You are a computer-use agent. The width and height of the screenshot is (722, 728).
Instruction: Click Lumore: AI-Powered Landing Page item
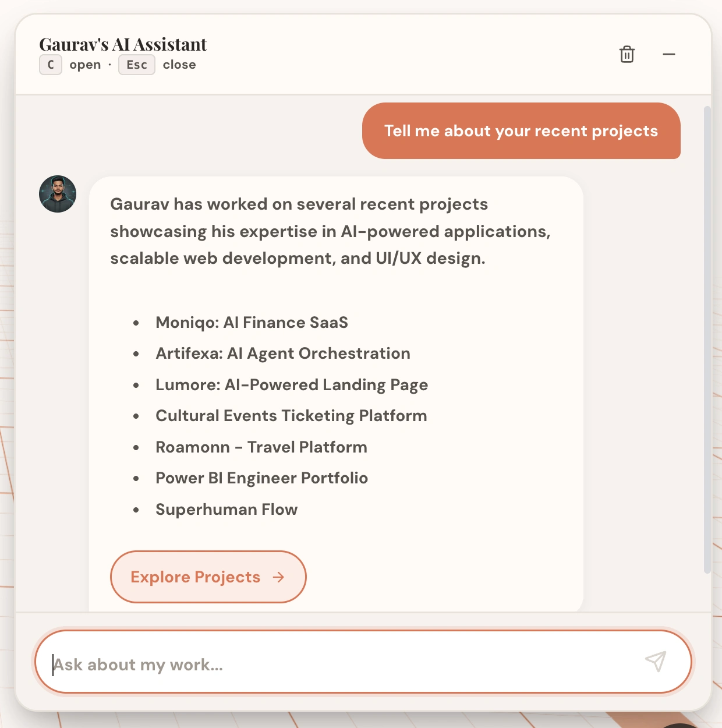[291, 385]
